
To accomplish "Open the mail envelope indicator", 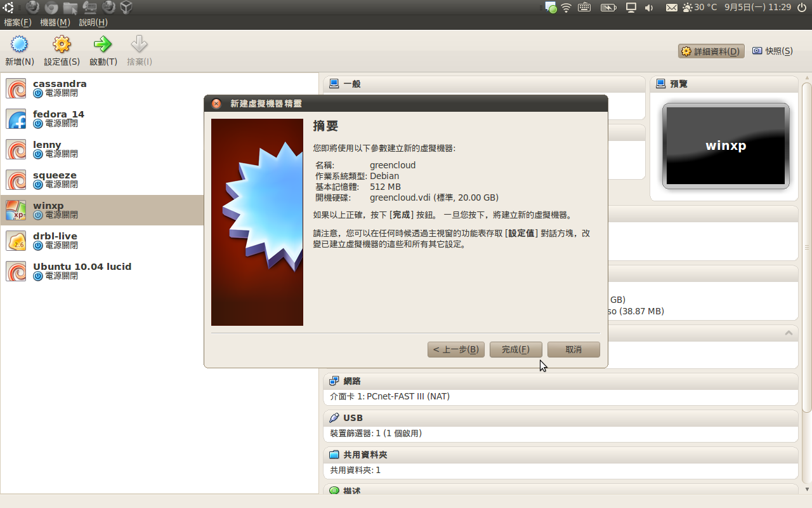I will [x=672, y=8].
